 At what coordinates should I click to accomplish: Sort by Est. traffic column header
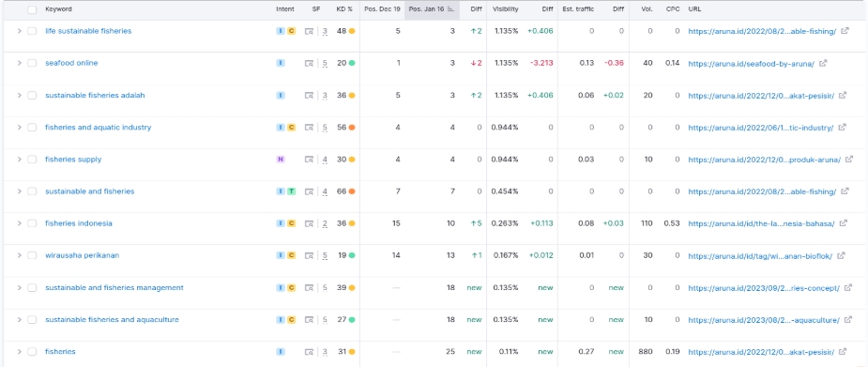coord(578,9)
